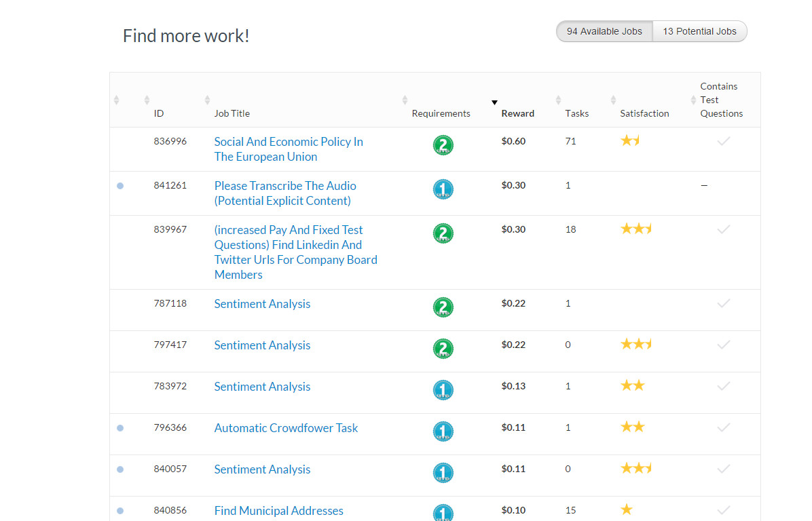
Task: Switch to the 94 Available Jobs tab
Action: click(604, 31)
